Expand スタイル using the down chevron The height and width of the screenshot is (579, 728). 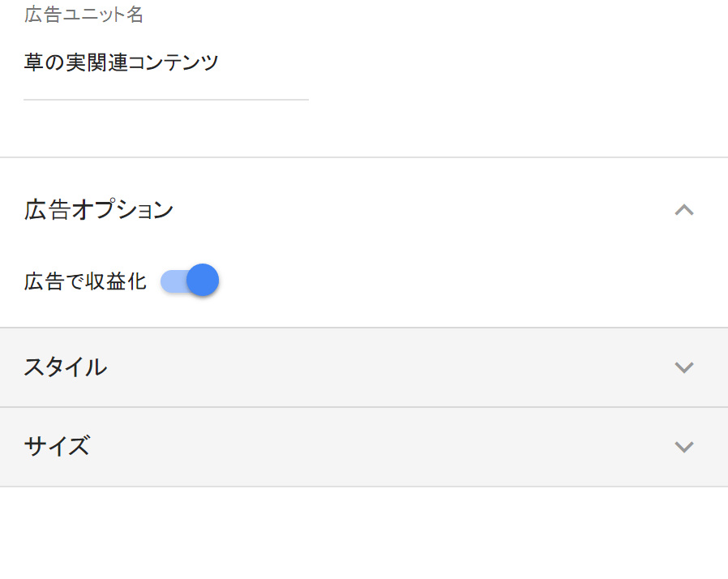pyautogui.click(x=684, y=367)
